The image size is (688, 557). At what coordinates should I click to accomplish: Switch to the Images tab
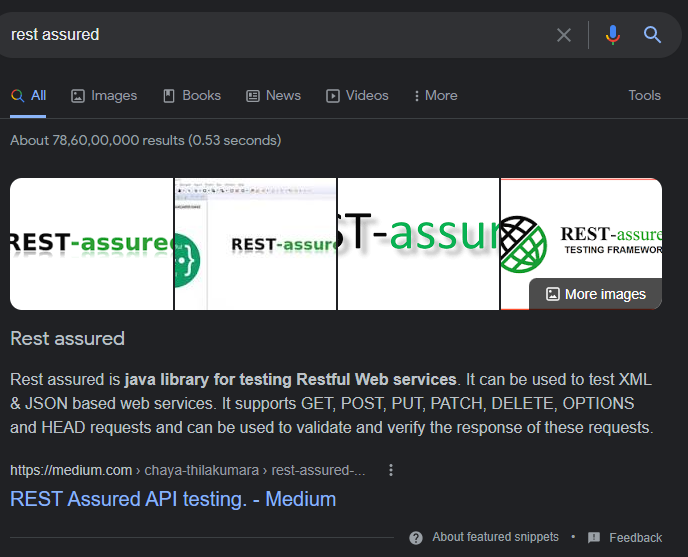[104, 96]
